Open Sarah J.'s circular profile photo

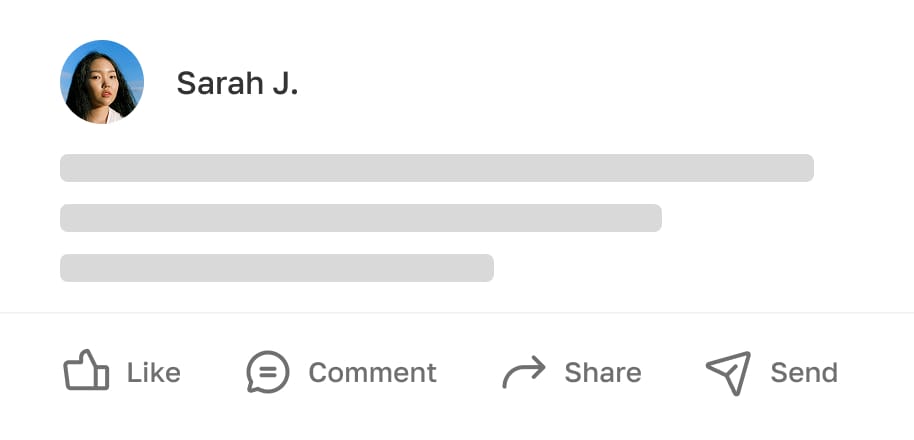click(x=102, y=82)
